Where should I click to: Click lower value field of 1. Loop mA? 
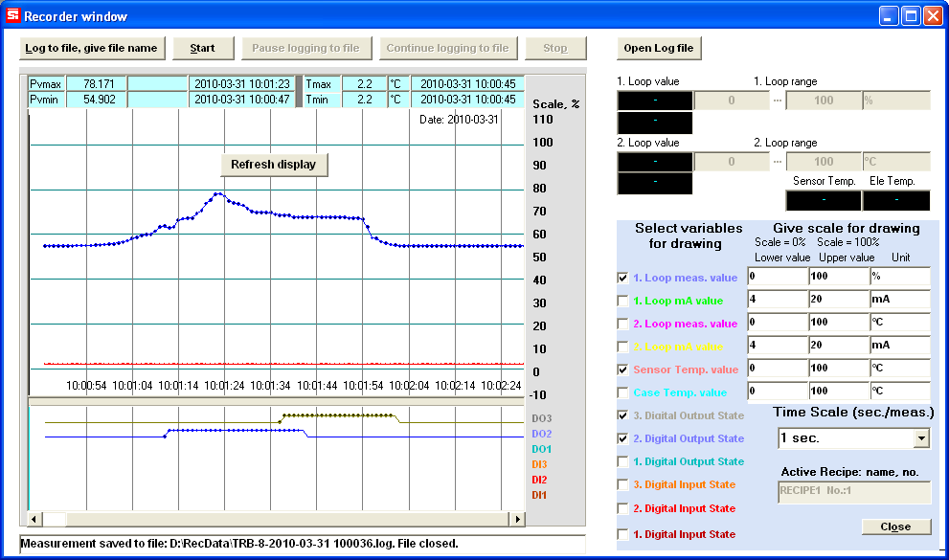[778, 300]
